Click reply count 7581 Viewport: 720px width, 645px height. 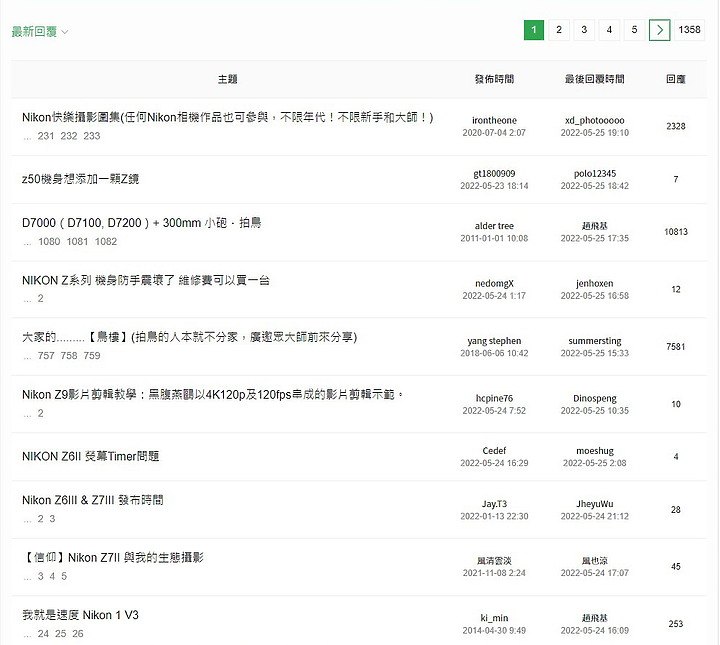675,347
